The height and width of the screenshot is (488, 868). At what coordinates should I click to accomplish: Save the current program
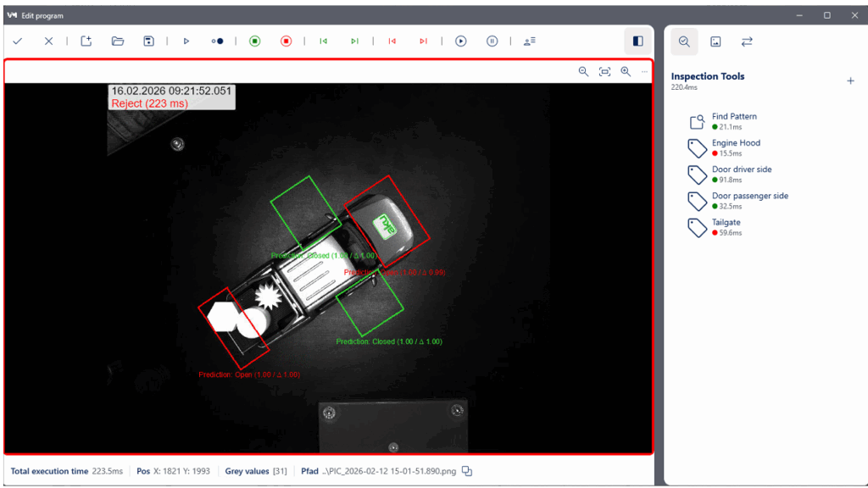(149, 41)
